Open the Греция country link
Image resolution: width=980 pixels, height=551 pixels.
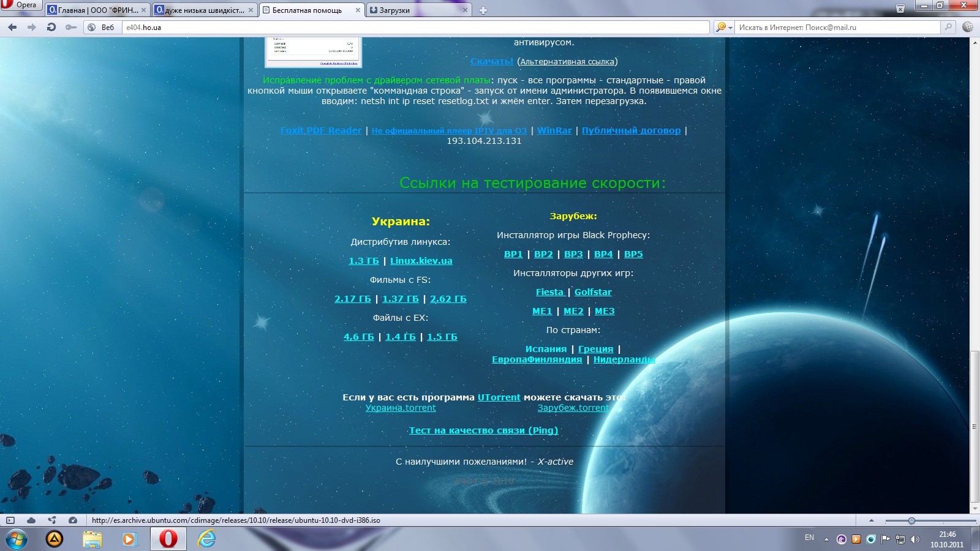(595, 349)
